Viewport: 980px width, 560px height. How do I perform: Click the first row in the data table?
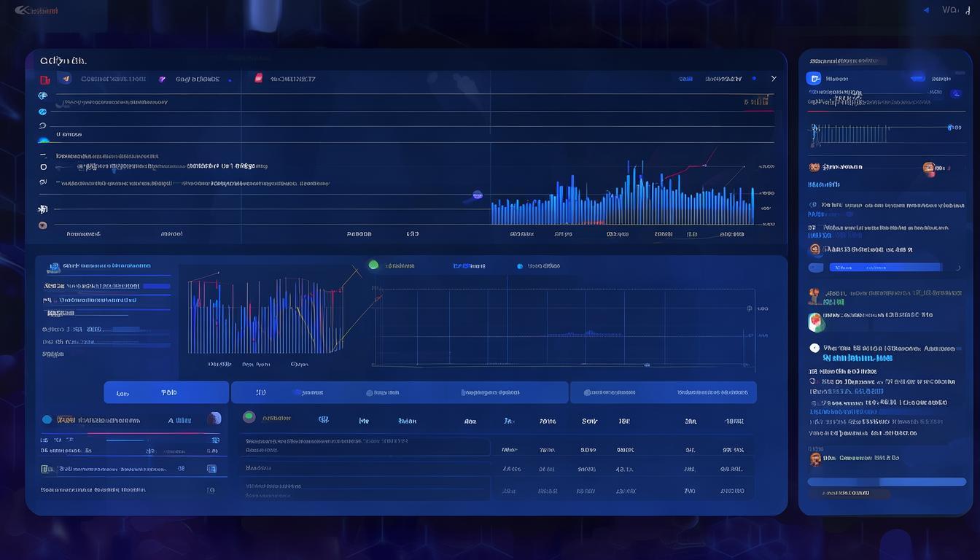(x=365, y=446)
